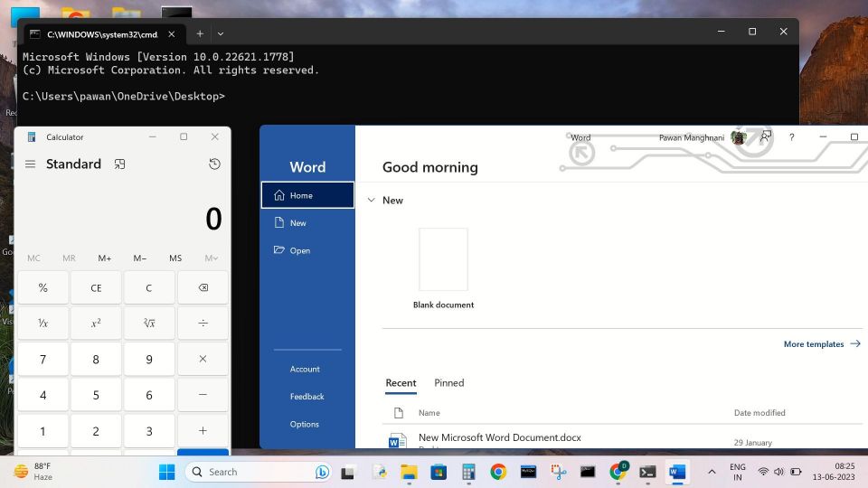Open Options in the Word sidebar
This screenshot has height=488, width=868.
click(304, 425)
